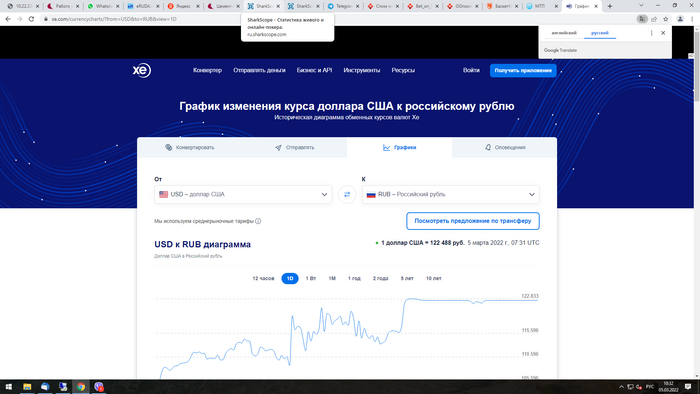Open File Explorer from the taskbar

pos(27,387)
